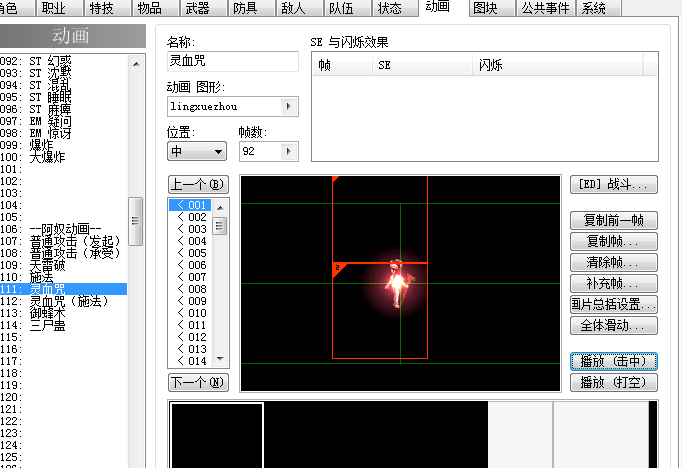Image resolution: width=682 pixels, height=468 pixels.
Task: Select animation 108: 普通攻击（承受）
Action: [64, 253]
